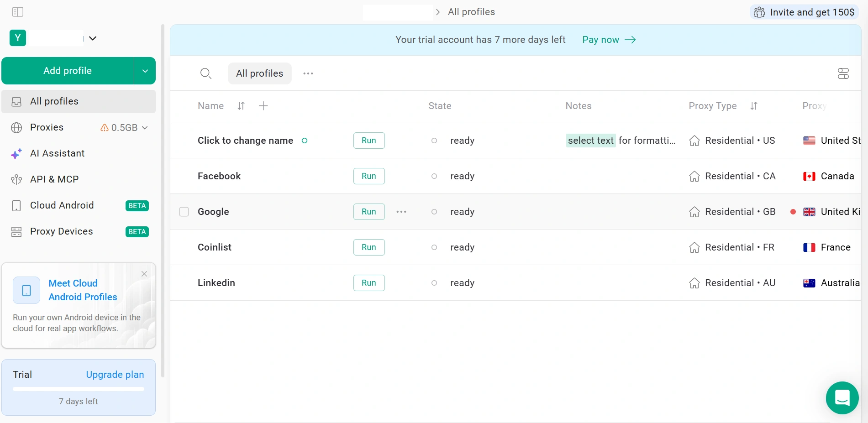Viewport: 868px width, 423px height.
Task: Open table view settings toggle icon
Action: [x=843, y=73]
